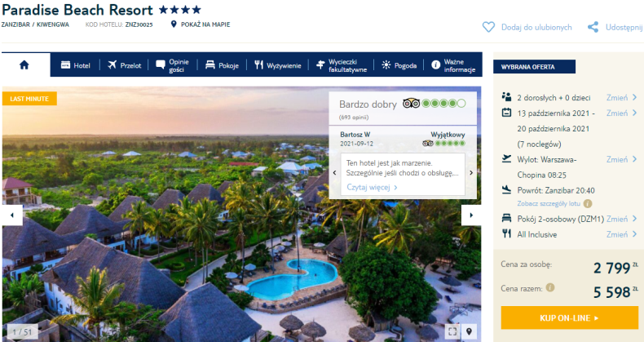The height and width of the screenshot is (342, 644).
Task: Click the KUP ON-LINE button
Action: click(x=569, y=318)
